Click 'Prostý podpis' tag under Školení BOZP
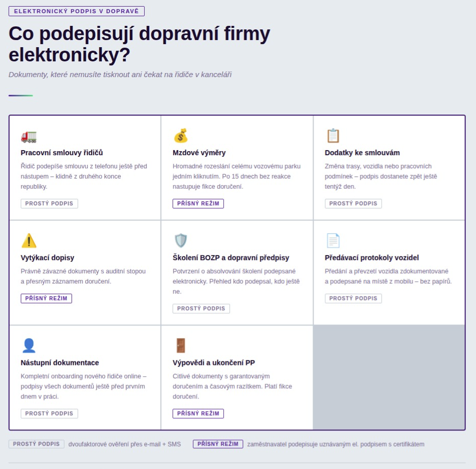 [201, 308]
